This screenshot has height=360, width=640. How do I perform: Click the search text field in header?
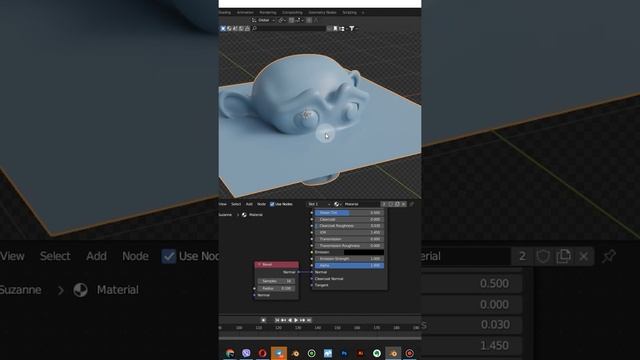point(293,28)
